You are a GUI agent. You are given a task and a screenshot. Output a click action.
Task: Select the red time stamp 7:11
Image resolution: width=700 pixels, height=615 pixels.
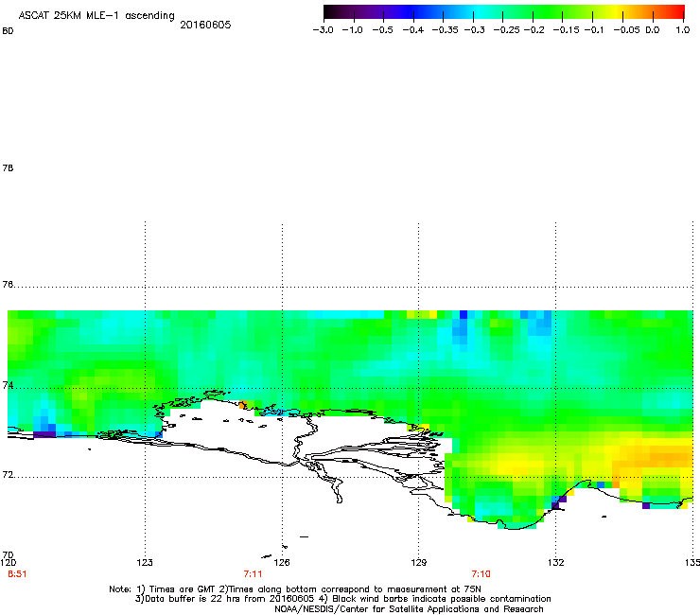(x=253, y=574)
